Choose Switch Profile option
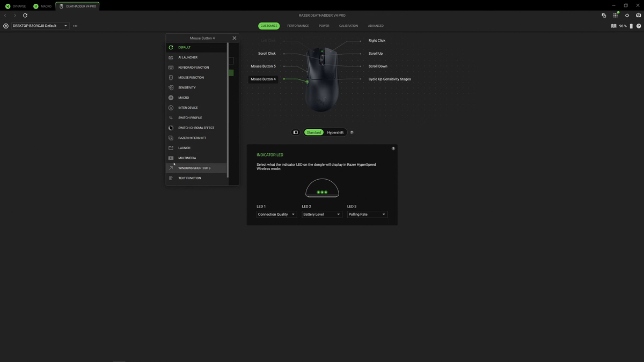 (196, 118)
